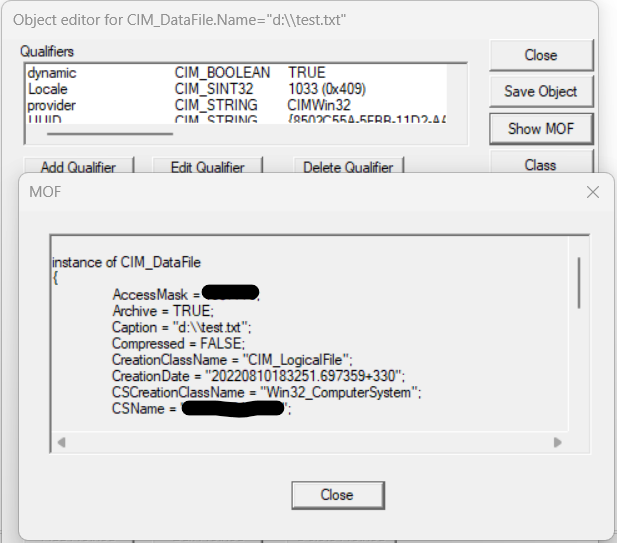Click the Save Object button
Viewport: 617px width, 543px height.
[541, 91]
